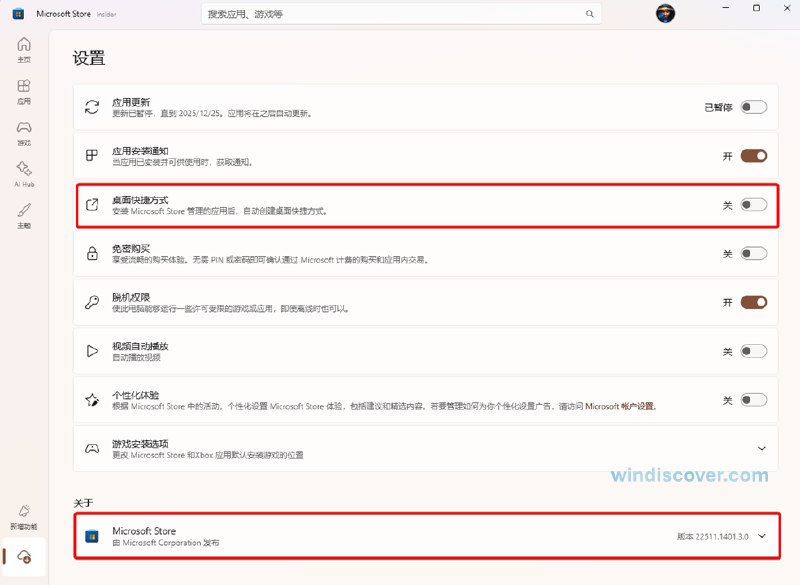
Task: Enable the 桌面快捷方式 switch
Action: coord(754,205)
